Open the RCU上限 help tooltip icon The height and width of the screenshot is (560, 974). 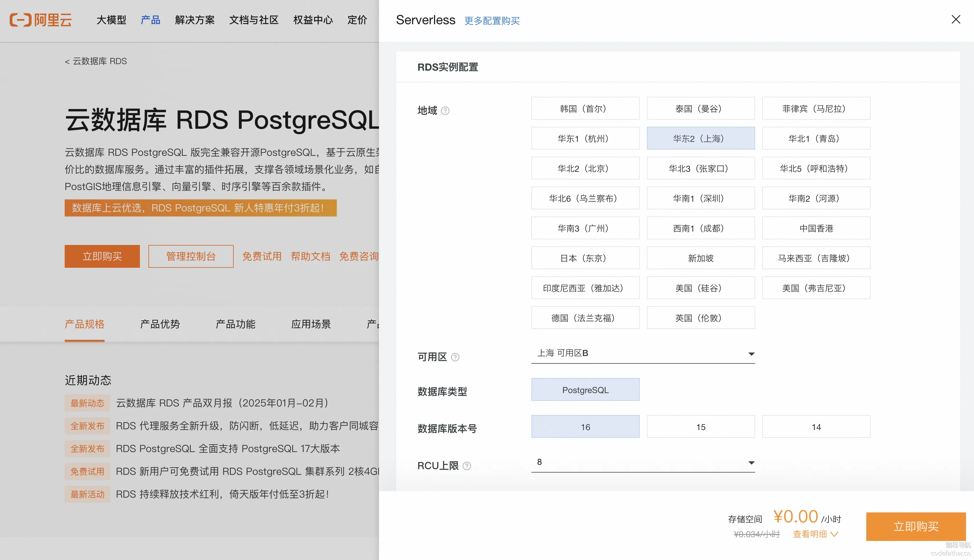(466, 466)
